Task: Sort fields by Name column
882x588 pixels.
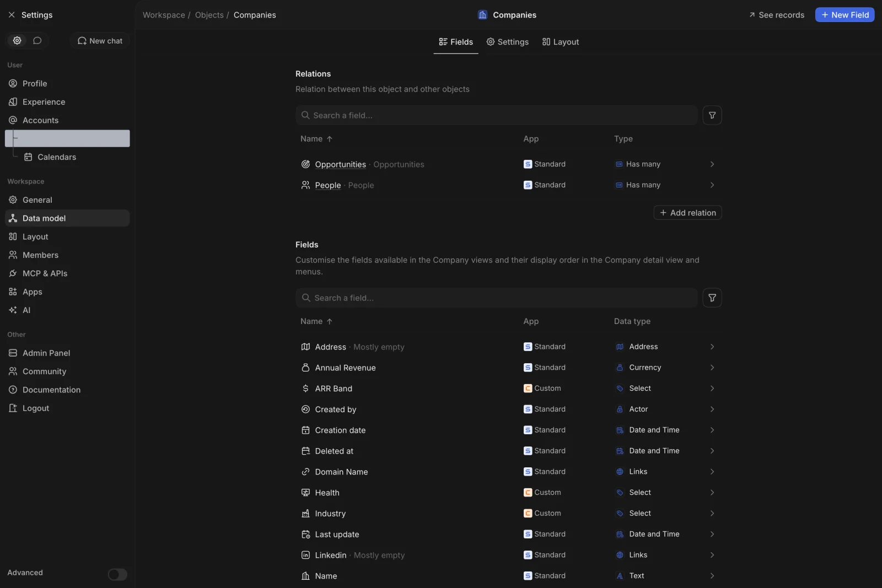Action: [316, 321]
